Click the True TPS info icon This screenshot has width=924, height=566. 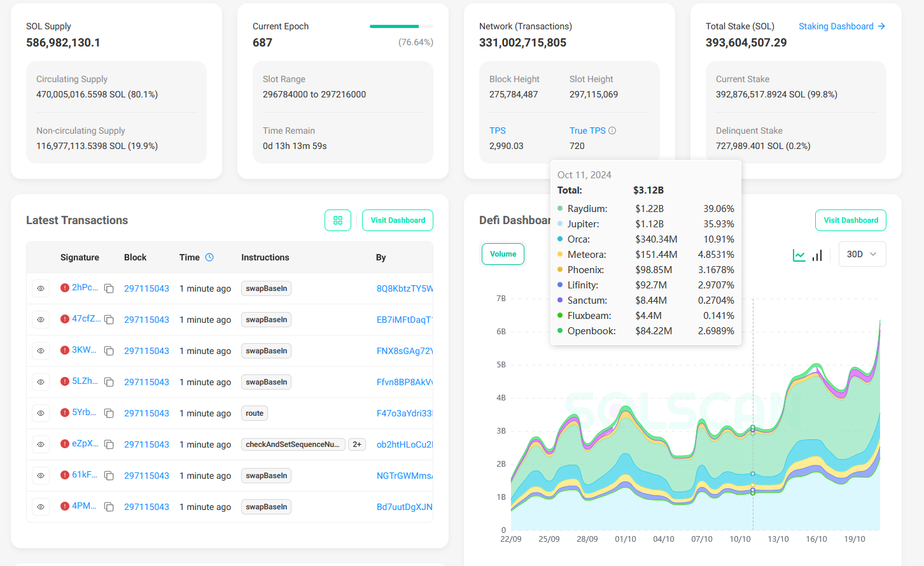tap(612, 131)
